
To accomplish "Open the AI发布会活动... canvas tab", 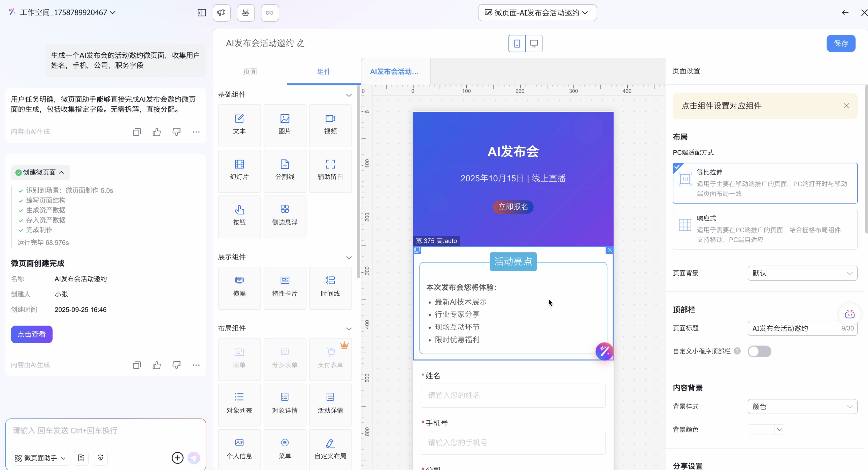I will coord(394,72).
